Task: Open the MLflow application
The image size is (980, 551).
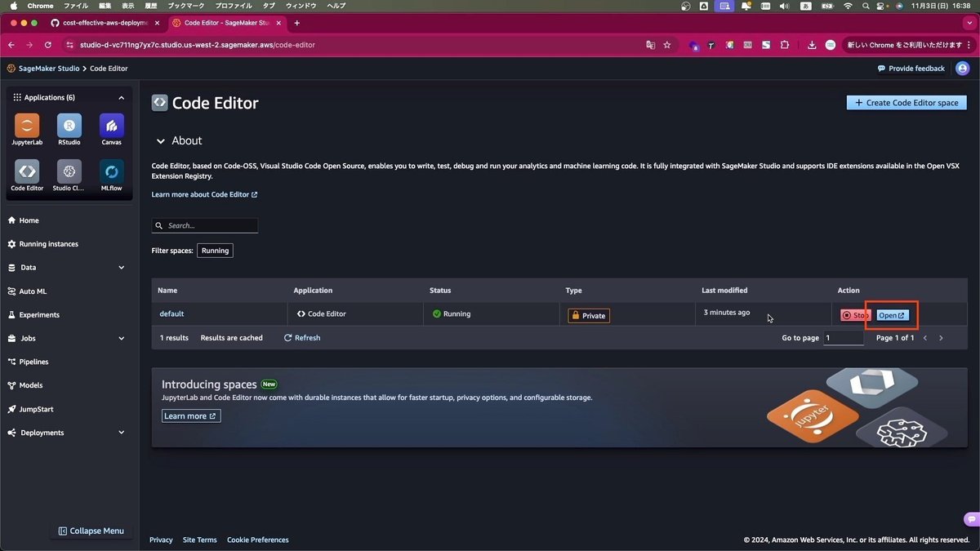Action: click(112, 176)
